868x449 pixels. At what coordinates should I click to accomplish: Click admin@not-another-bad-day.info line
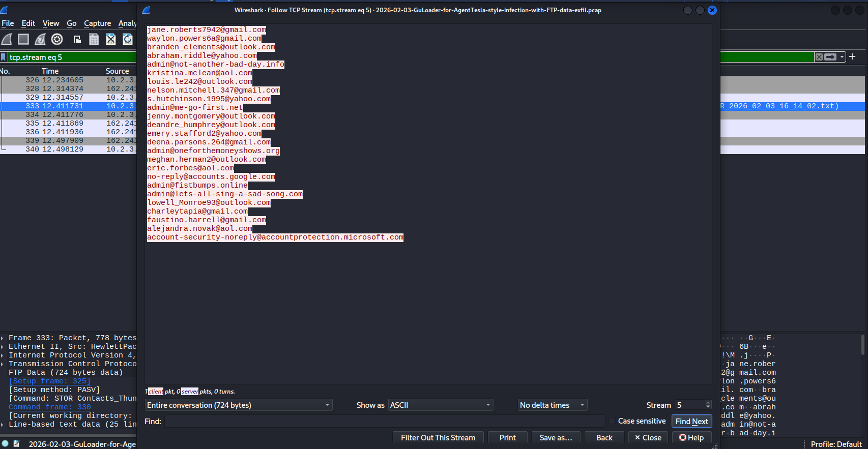tap(216, 65)
